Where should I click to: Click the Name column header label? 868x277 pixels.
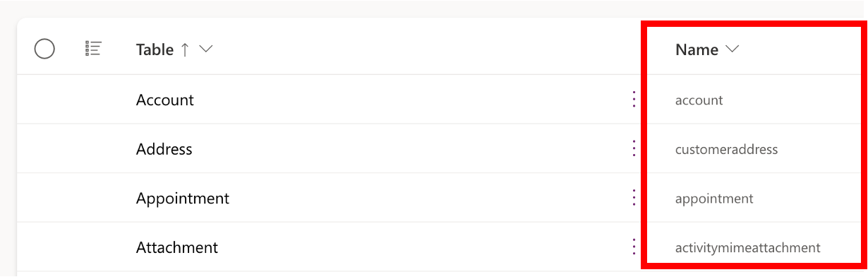[x=697, y=49]
